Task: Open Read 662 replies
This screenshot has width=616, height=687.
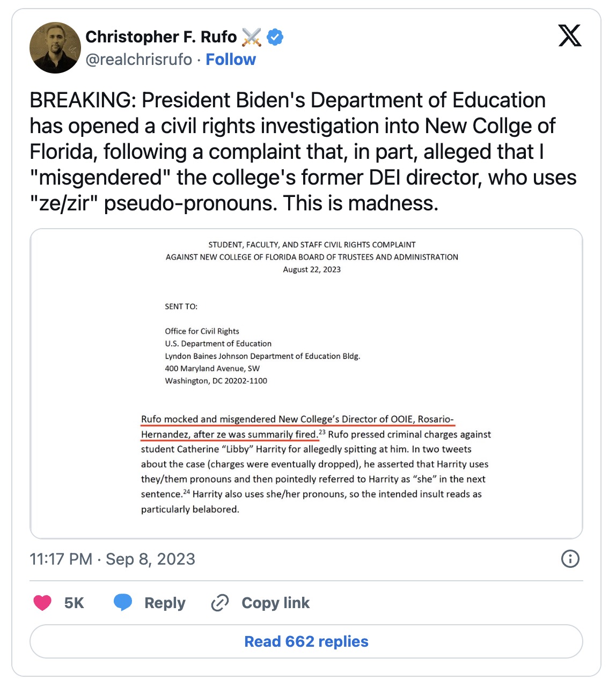Action: click(x=306, y=641)
